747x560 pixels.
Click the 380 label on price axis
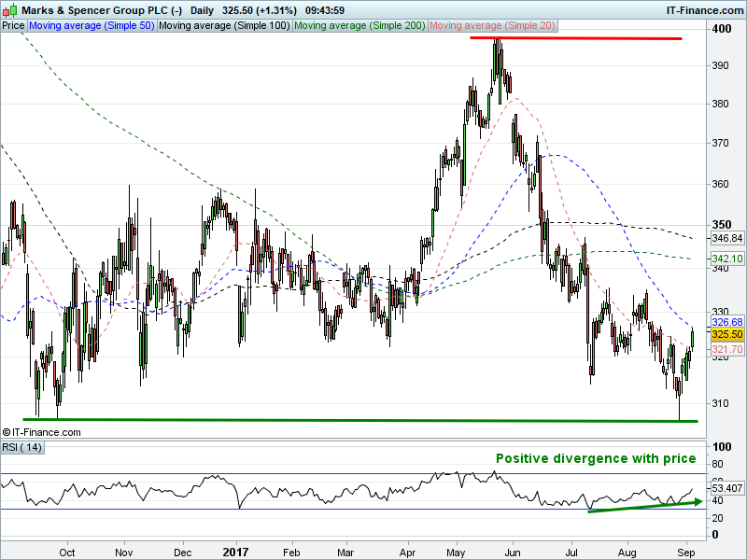[x=720, y=104]
